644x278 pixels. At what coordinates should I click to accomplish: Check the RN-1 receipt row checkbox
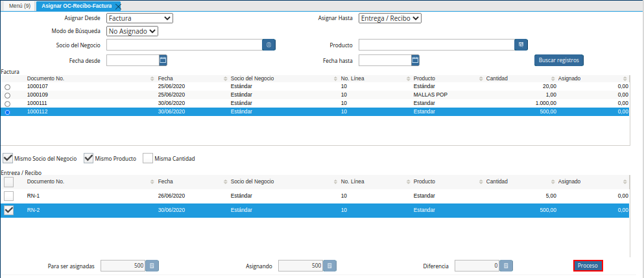click(8, 196)
